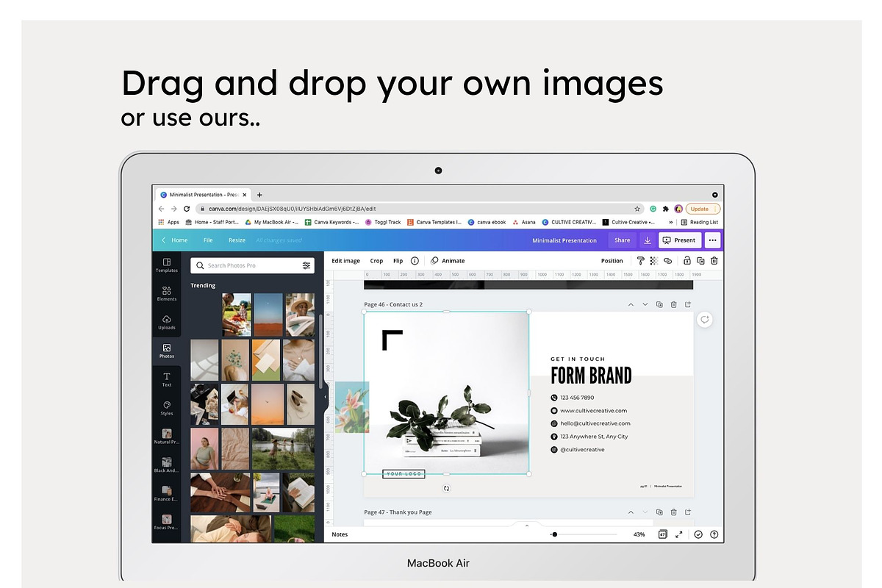The width and height of the screenshot is (882, 588).
Task: Move Page 46 up with chevron
Action: (x=631, y=304)
